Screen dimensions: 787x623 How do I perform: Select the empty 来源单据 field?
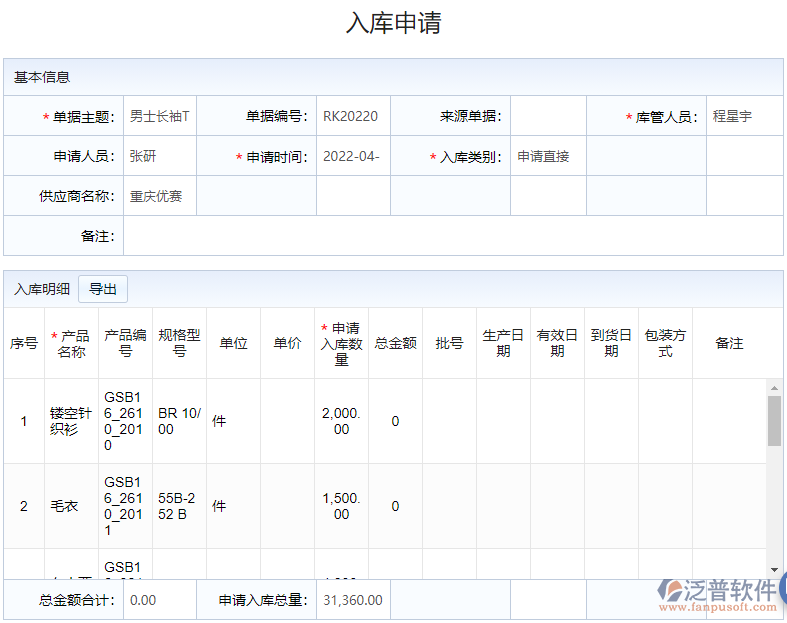coord(547,117)
